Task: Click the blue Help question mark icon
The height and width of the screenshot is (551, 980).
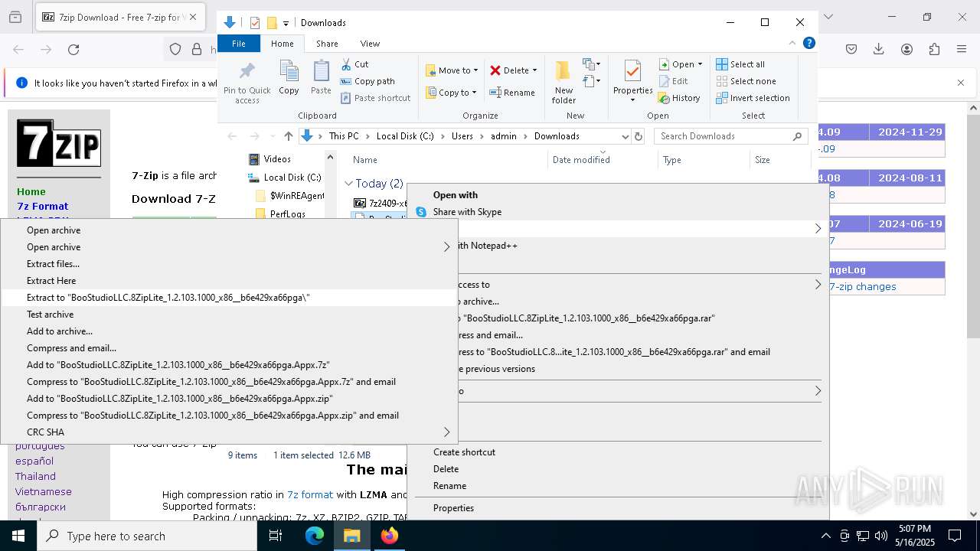Action: [809, 43]
